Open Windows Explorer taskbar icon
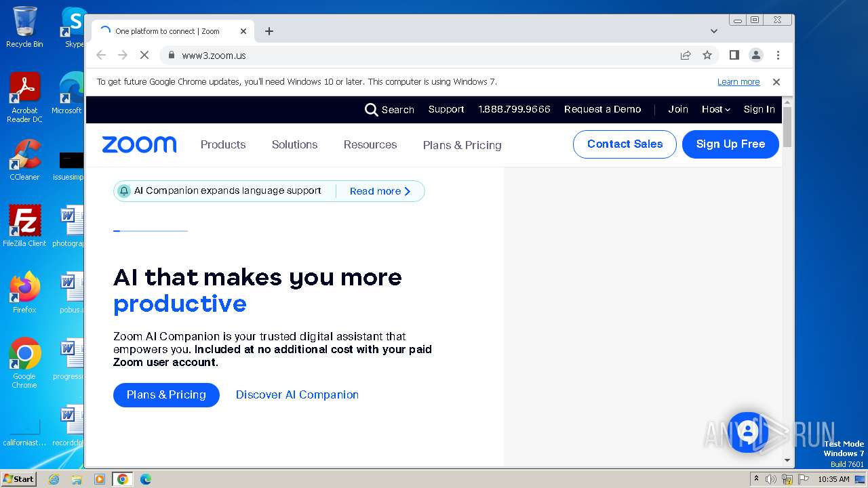Screen dimensions: 868x488 click(x=77, y=479)
